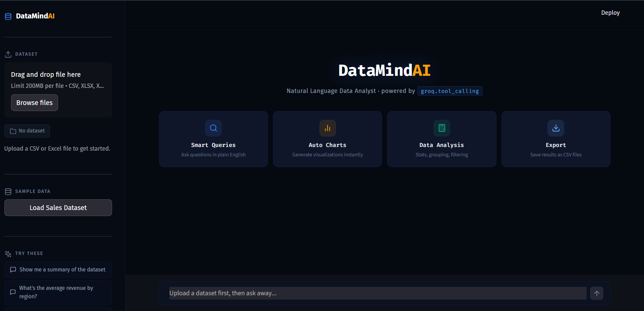Click the Auto Charts card title
The width and height of the screenshot is (644, 311).
pos(327,145)
